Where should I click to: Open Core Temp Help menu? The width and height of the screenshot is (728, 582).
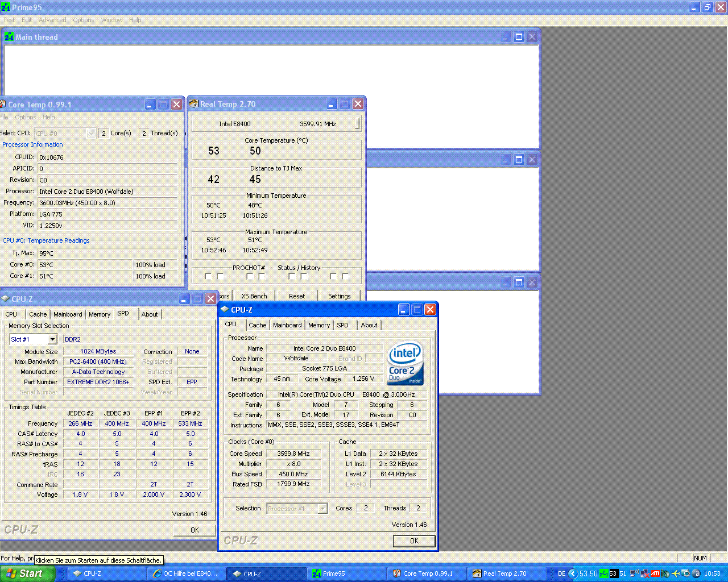[x=49, y=117]
